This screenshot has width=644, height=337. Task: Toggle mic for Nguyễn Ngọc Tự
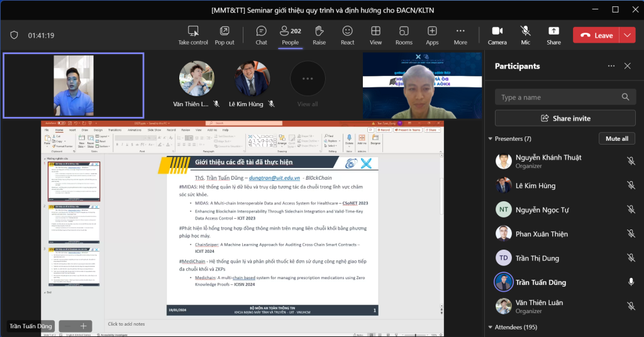631,210
